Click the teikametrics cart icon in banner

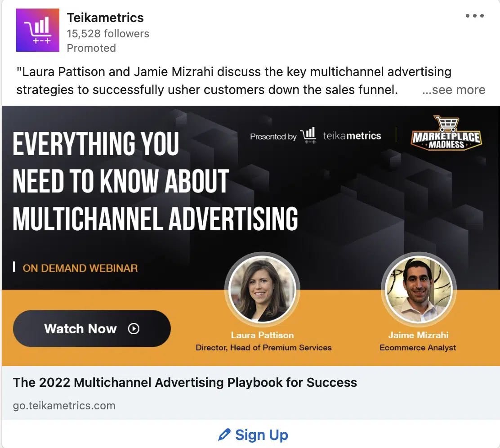point(308,135)
